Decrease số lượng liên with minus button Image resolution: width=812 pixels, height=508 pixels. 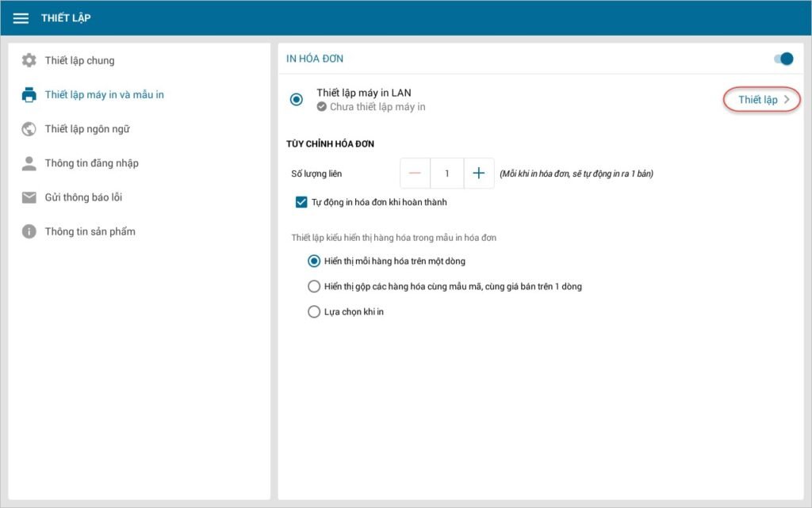(415, 174)
